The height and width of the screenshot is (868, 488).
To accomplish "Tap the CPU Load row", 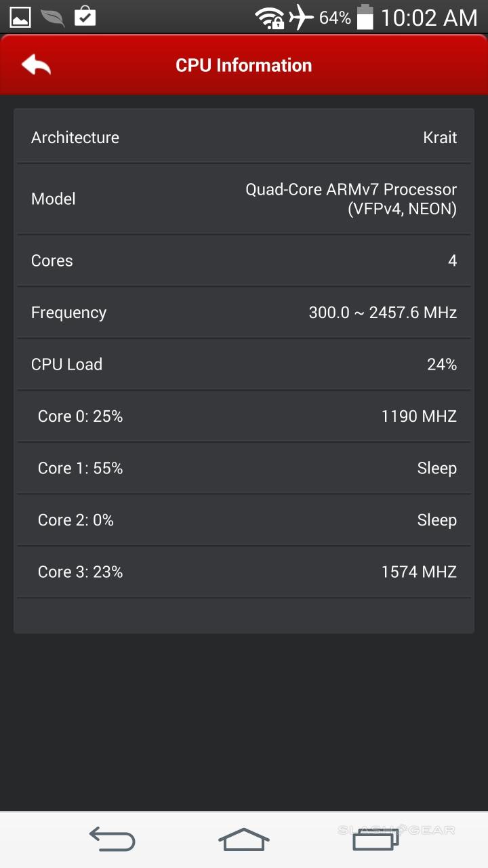I will (x=244, y=365).
